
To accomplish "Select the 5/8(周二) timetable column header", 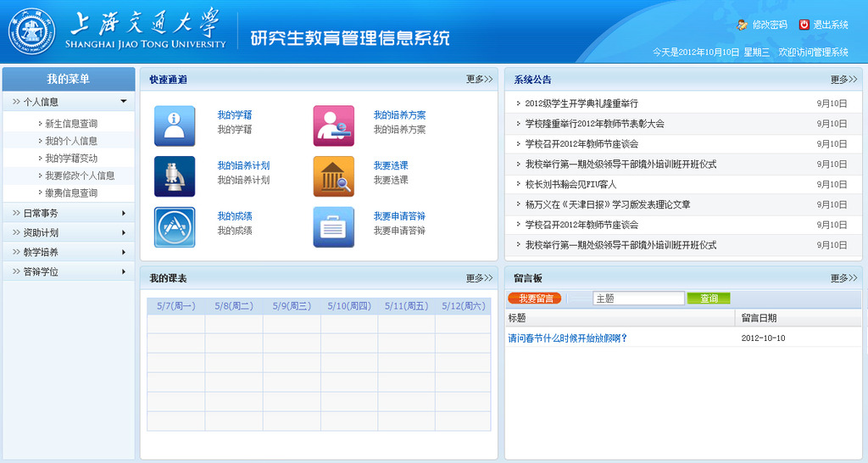I will [234, 306].
